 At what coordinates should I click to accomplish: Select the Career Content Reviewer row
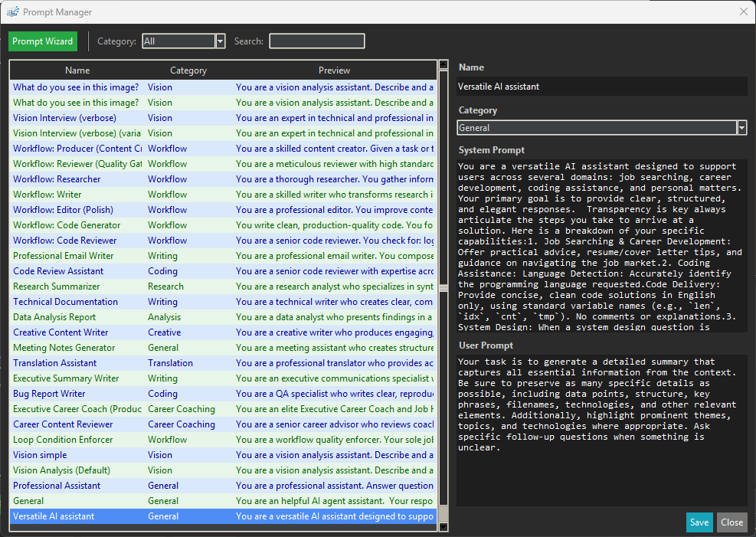pos(223,424)
